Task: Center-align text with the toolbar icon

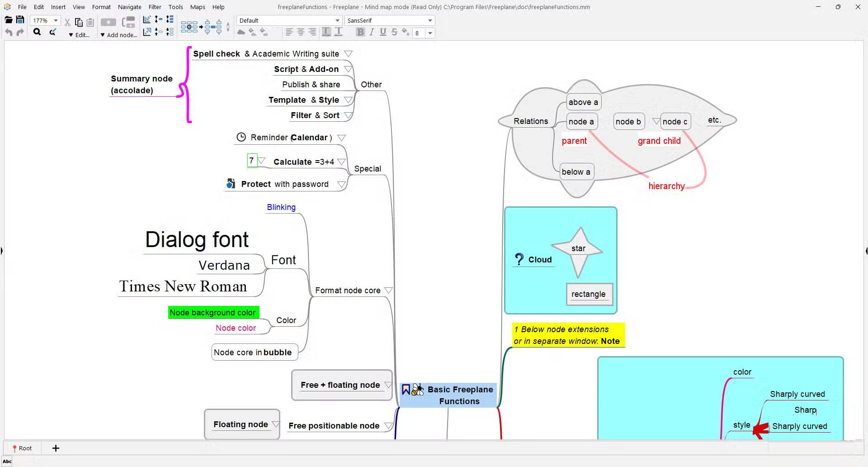Action: (301, 32)
